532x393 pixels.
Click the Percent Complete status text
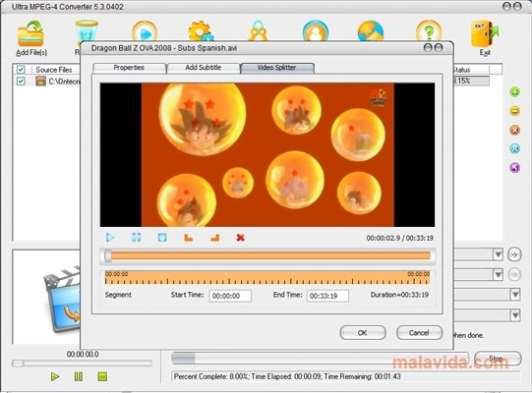[287, 376]
